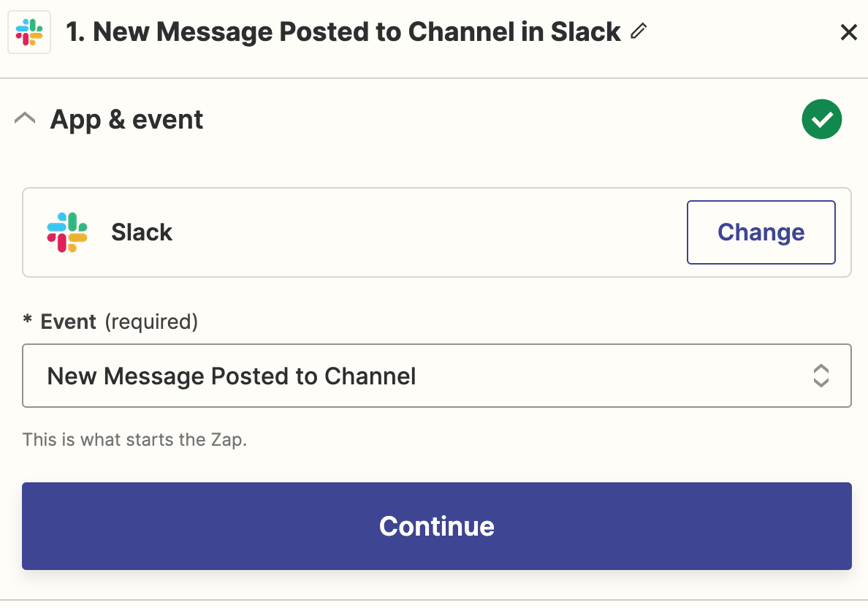868x608 pixels.
Task: Click the "This is what starts the Zap." hint
Action: pos(134,441)
